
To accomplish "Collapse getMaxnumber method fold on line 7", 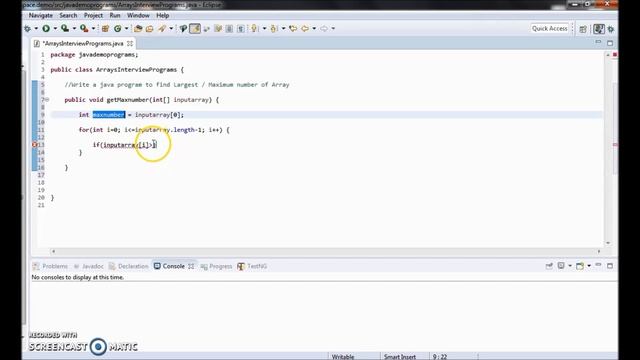I will pos(47,100).
